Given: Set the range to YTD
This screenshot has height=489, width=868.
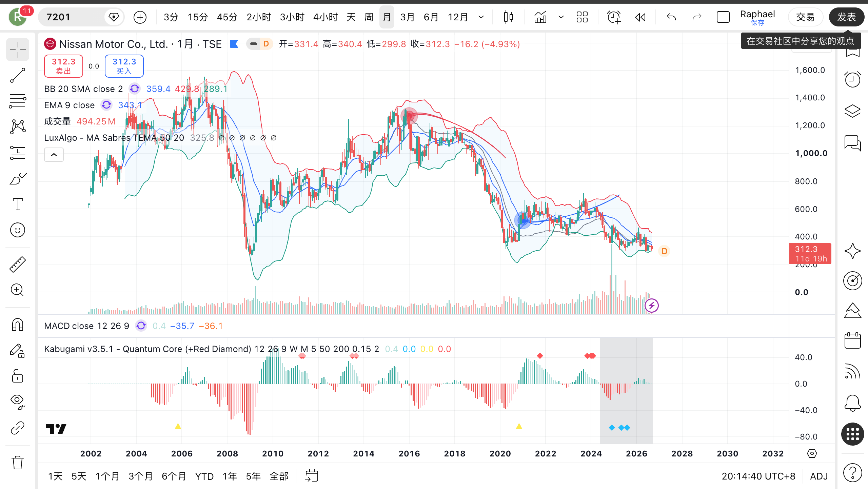Looking at the screenshot, I should [x=204, y=476].
